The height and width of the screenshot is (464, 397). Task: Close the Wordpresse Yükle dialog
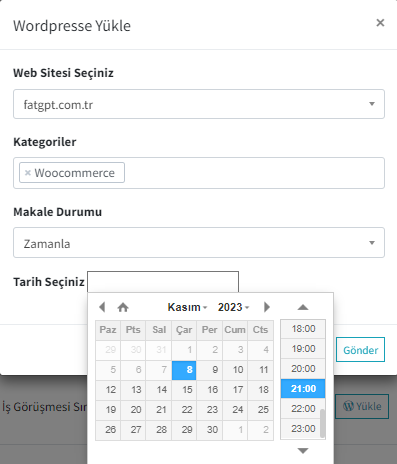click(x=380, y=23)
